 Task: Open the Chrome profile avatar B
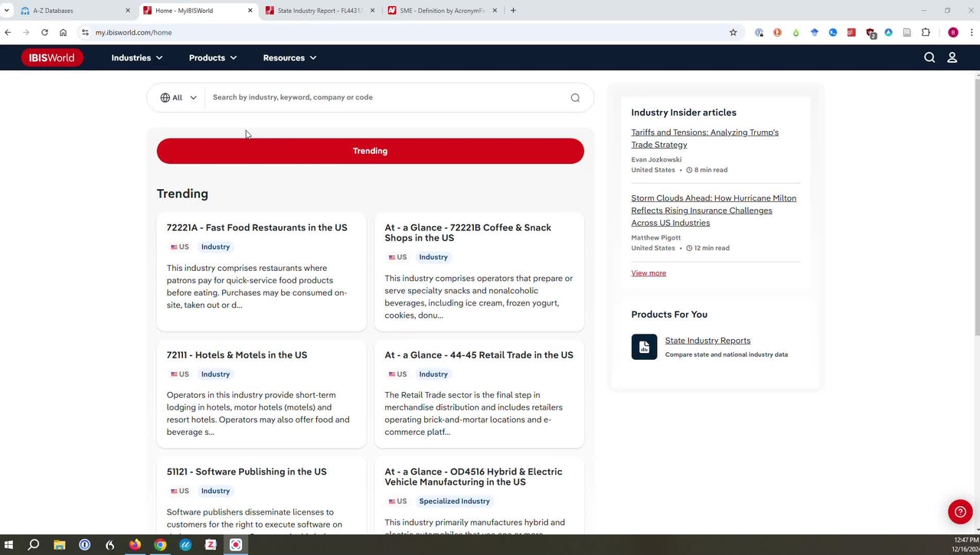[x=953, y=32]
